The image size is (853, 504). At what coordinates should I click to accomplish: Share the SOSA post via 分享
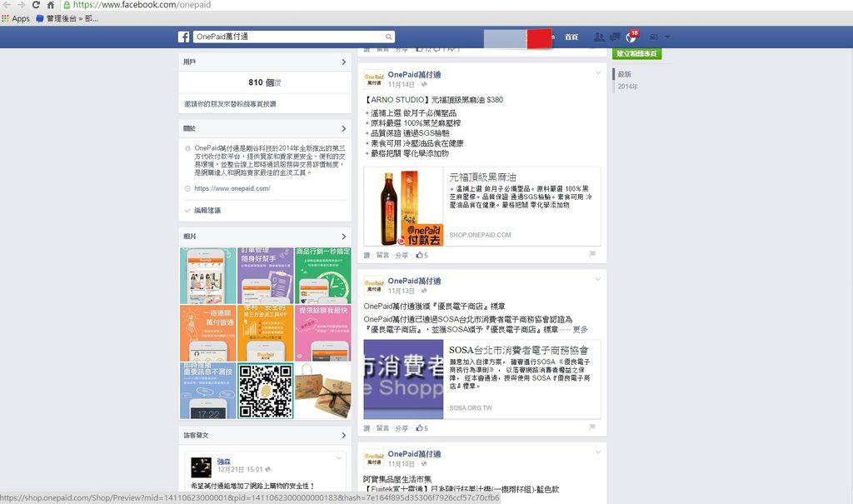tap(402, 429)
